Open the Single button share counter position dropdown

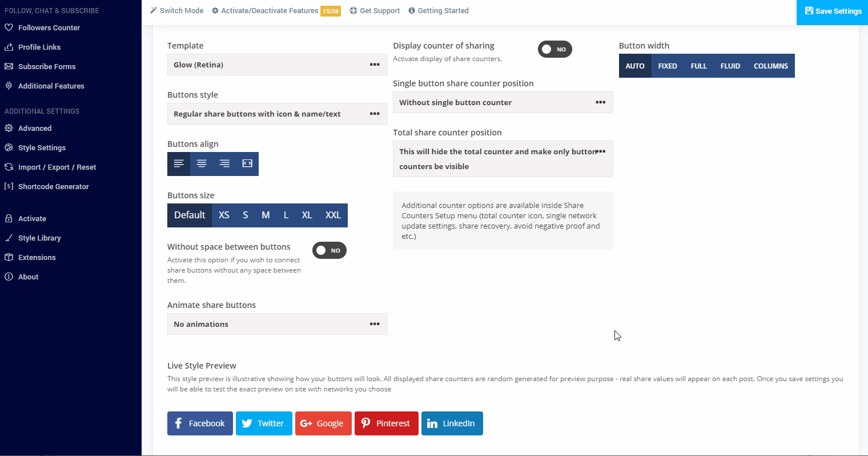tap(503, 102)
